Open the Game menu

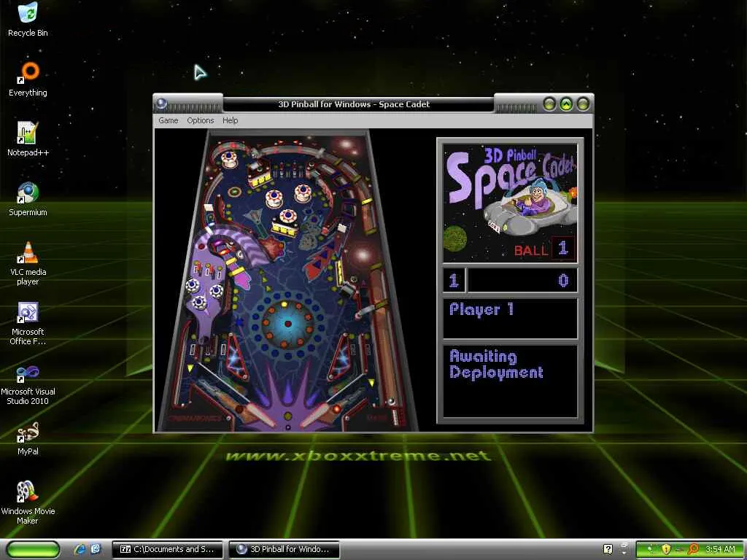(x=169, y=120)
